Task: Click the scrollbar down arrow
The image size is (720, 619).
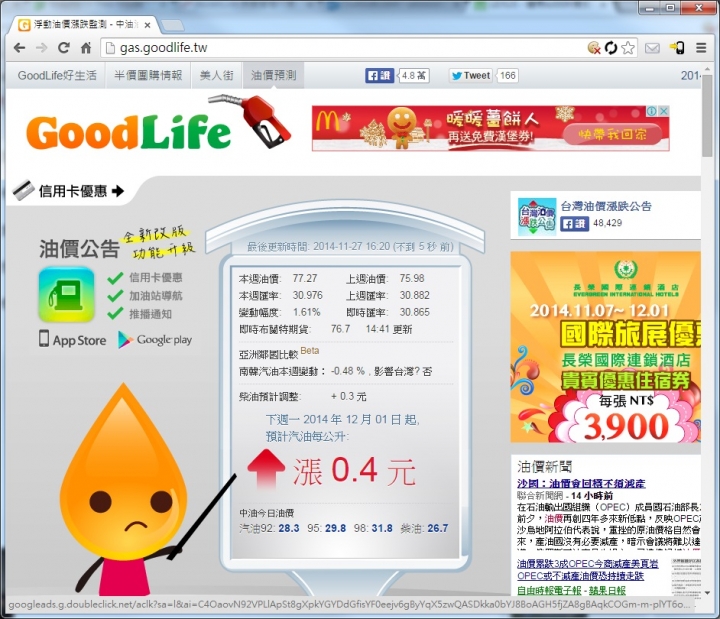Action: pyautogui.click(x=708, y=592)
